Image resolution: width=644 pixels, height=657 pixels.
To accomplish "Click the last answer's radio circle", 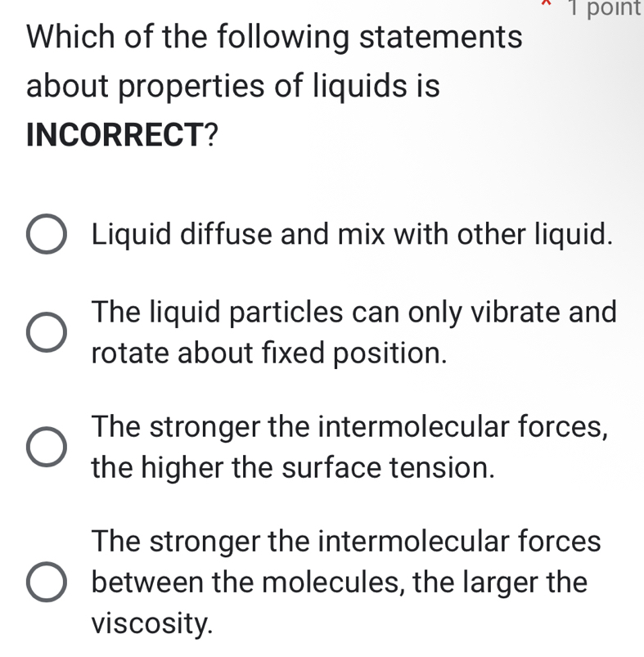I will point(45,582).
